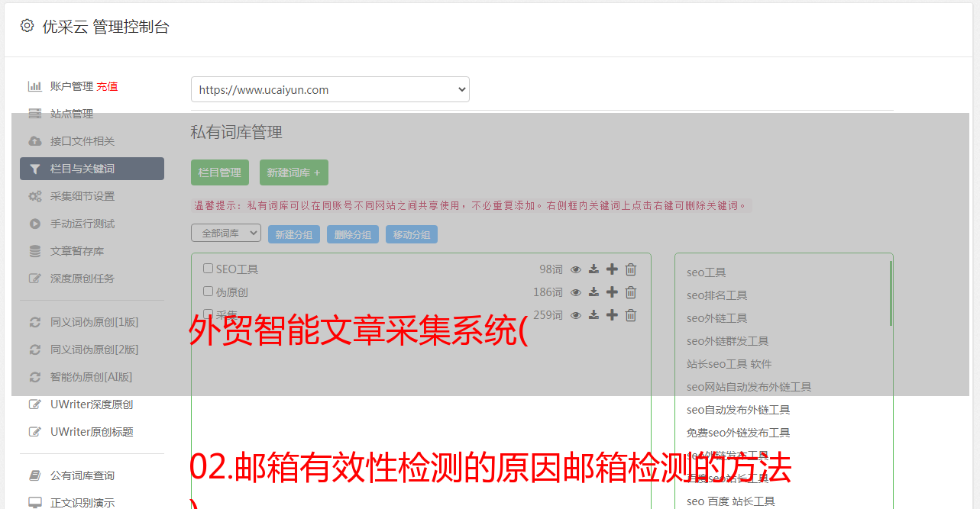Click the play circle icon beside 手动运行测试
Image resolution: width=980 pixels, height=509 pixels.
pos(34,224)
